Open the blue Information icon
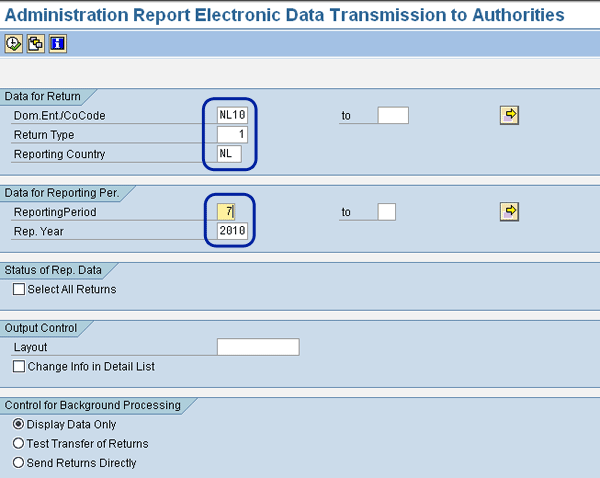 58,44
